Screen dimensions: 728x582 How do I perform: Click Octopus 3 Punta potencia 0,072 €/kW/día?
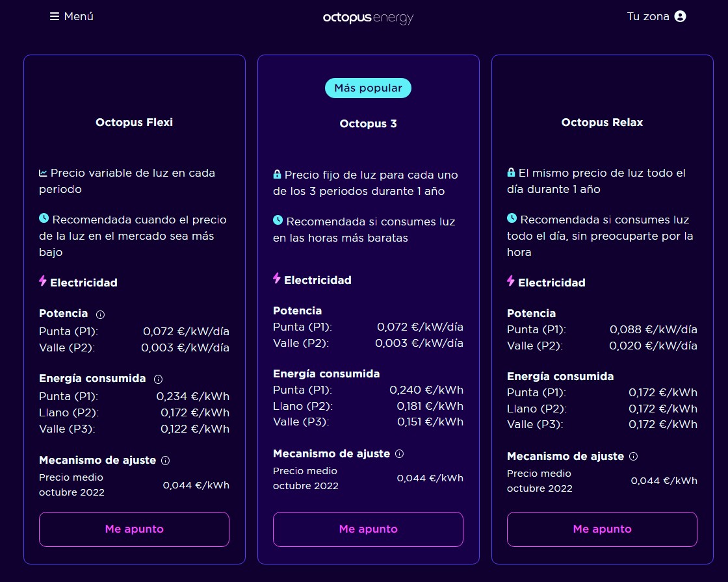coord(420,327)
